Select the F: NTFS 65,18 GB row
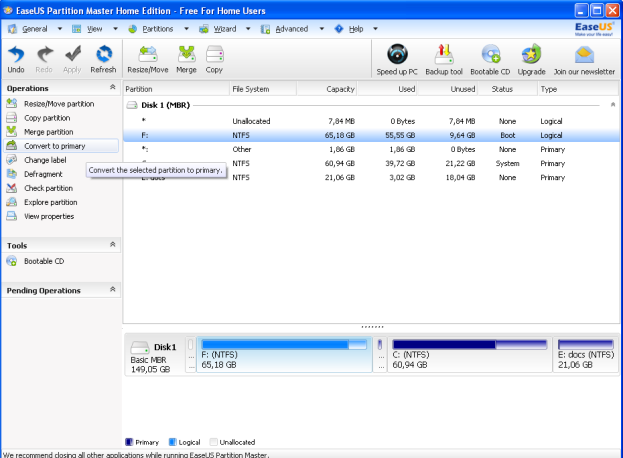 click(371, 135)
